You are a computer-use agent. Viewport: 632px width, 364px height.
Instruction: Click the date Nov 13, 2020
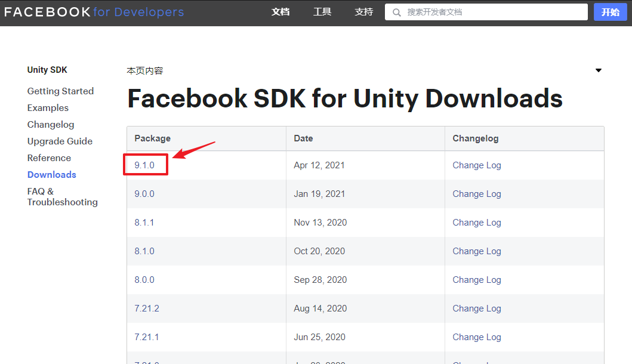[320, 223]
